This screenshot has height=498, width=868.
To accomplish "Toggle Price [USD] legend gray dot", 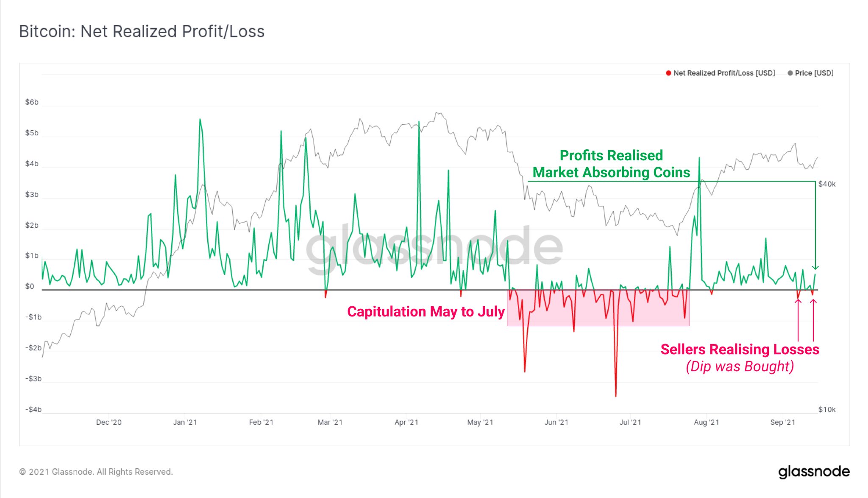I will (x=790, y=73).
